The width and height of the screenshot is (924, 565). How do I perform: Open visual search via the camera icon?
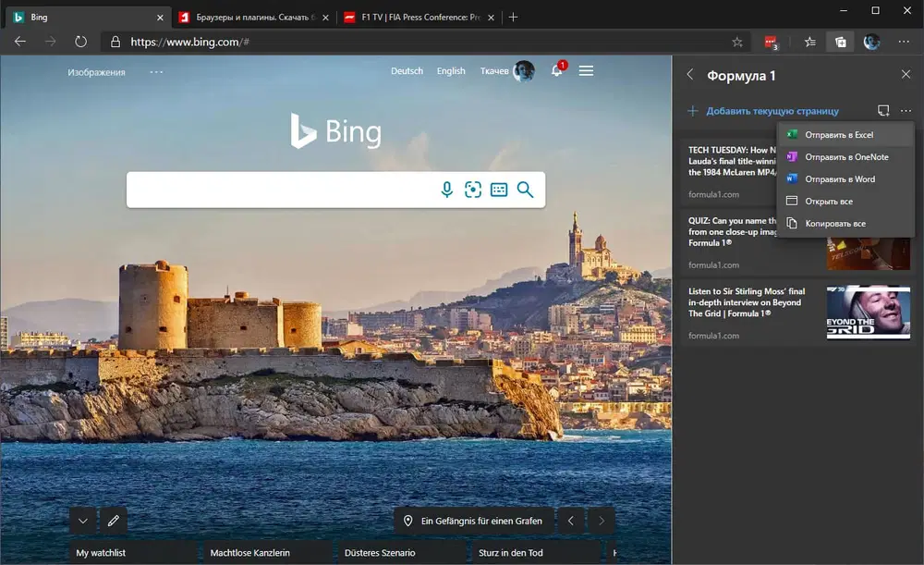[474, 190]
